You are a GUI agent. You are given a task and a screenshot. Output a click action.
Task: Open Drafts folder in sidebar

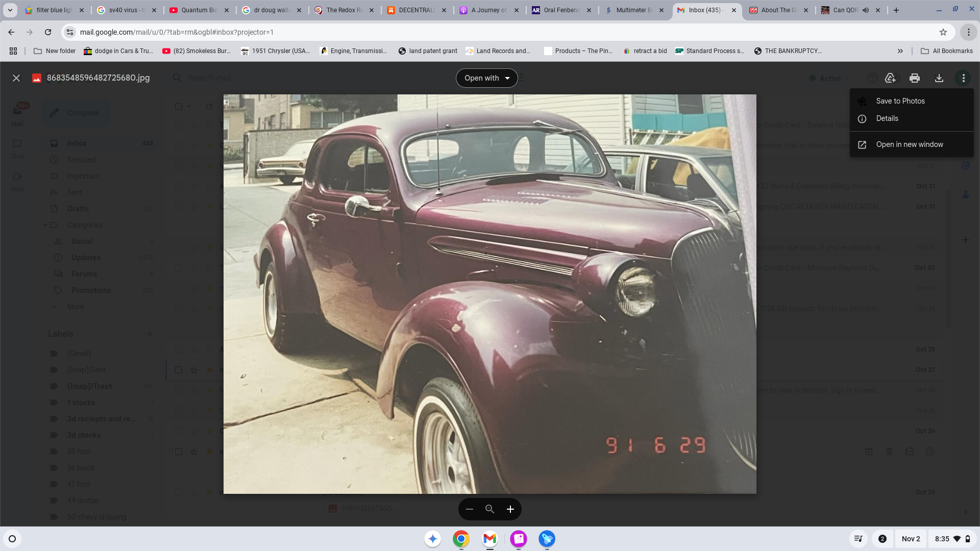click(x=100, y=209)
